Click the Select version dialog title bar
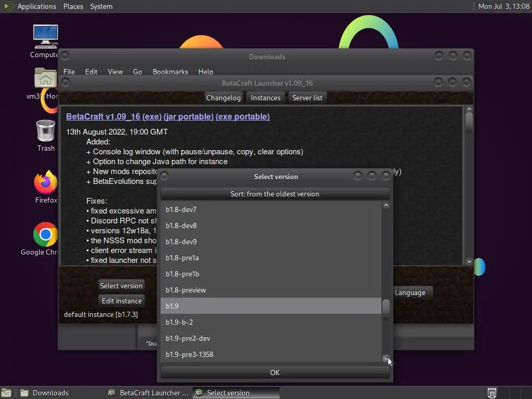Viewport: 532px width, 399px height. click(275, 177)
